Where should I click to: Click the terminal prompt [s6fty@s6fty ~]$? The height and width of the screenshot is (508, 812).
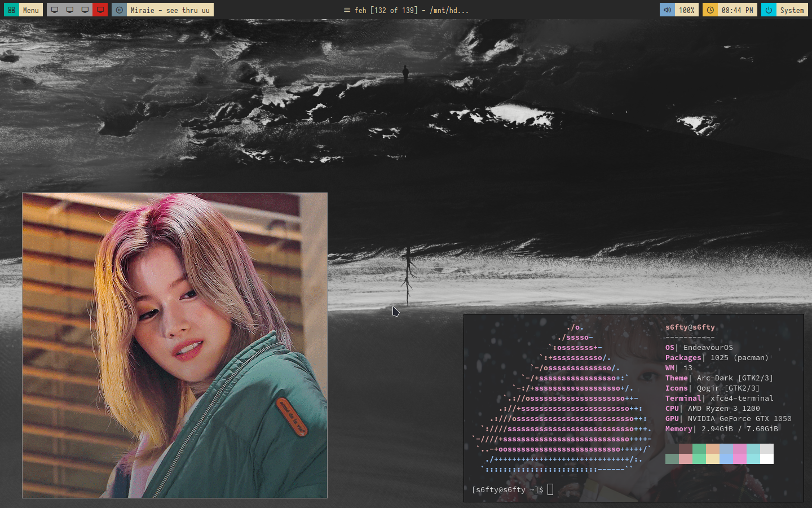point(507,489)
